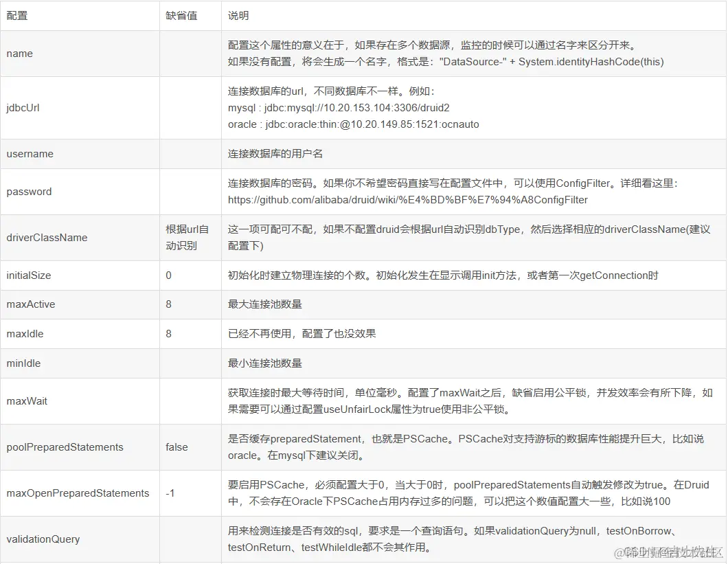Click the '已经不再使用，配置了也没效果' description

pos(302,334)
